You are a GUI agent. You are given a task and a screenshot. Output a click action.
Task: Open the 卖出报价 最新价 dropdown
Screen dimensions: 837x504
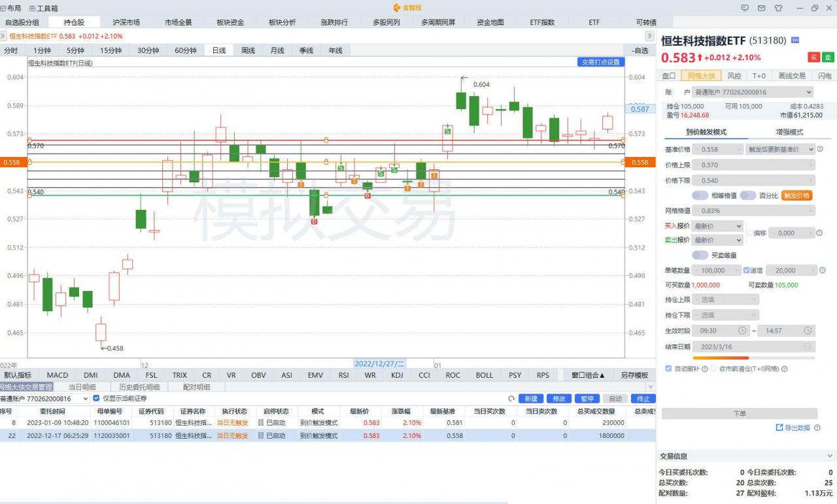717,240
